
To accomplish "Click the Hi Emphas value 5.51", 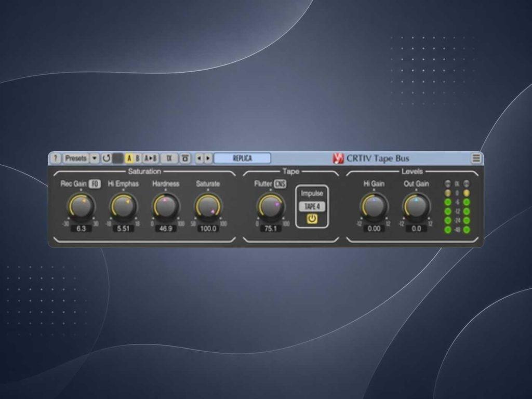I will pyautogui.click(x=124, y=229).
